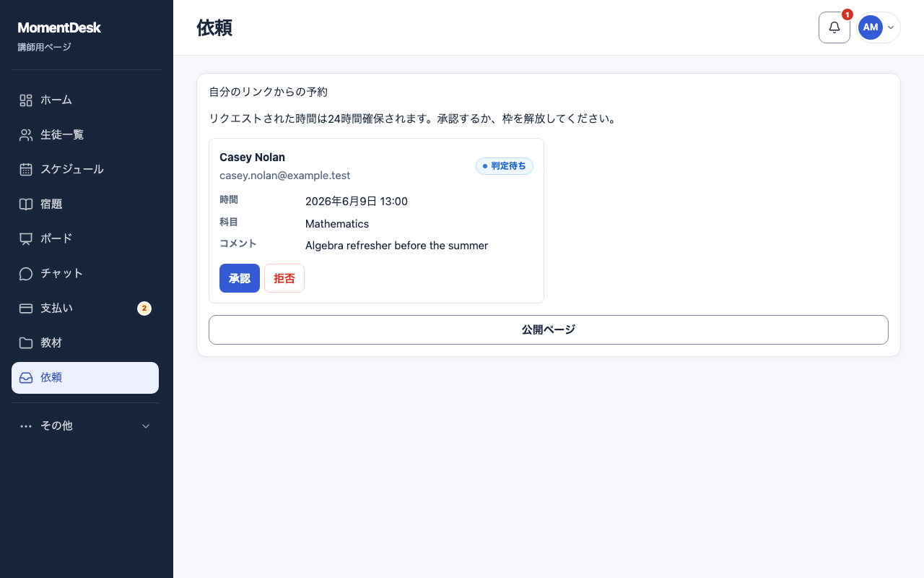Viewport: 924px width, 578px height.
Task: Click the ボード presentation board icon
Action: pyautogui.click(x=26, y=239)
